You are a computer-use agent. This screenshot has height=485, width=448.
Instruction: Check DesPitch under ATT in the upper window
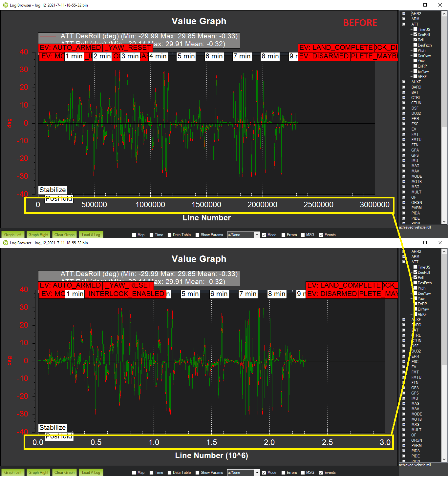(x=415, y=45)
